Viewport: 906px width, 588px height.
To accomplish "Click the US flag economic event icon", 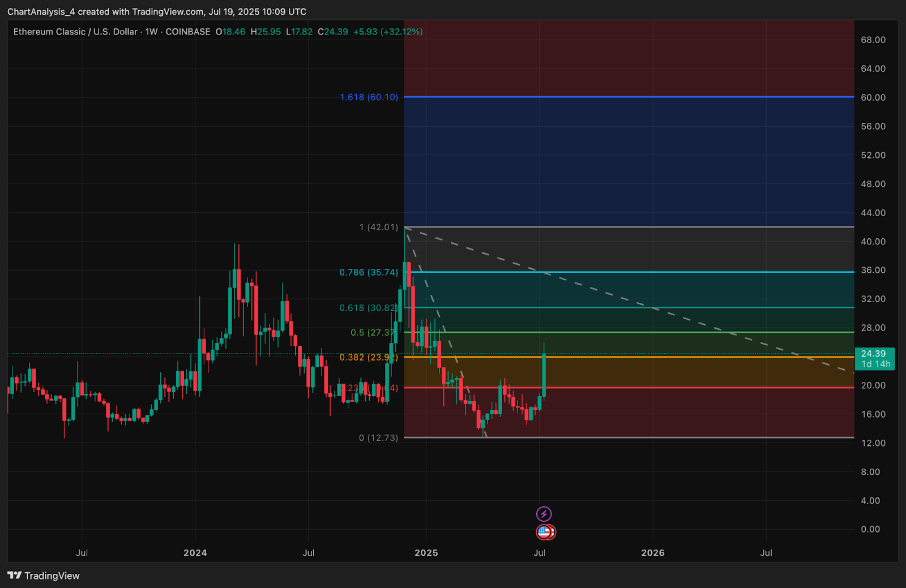I will pos(544,532).
